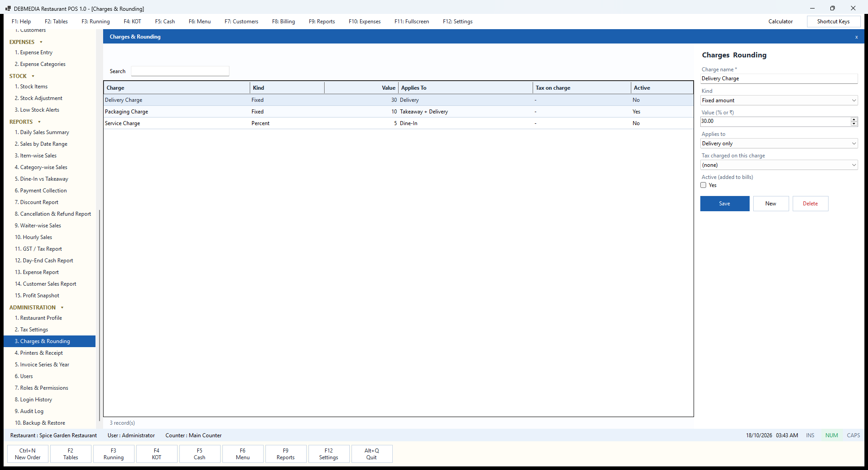
Task: Open the Kind dropdown showing Fixed amount
Action: 779,100
